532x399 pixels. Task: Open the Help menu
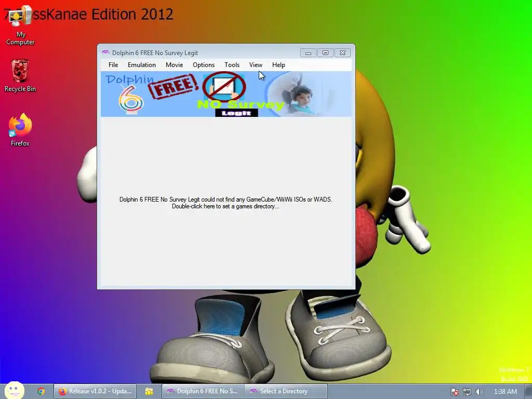(278, 65)
